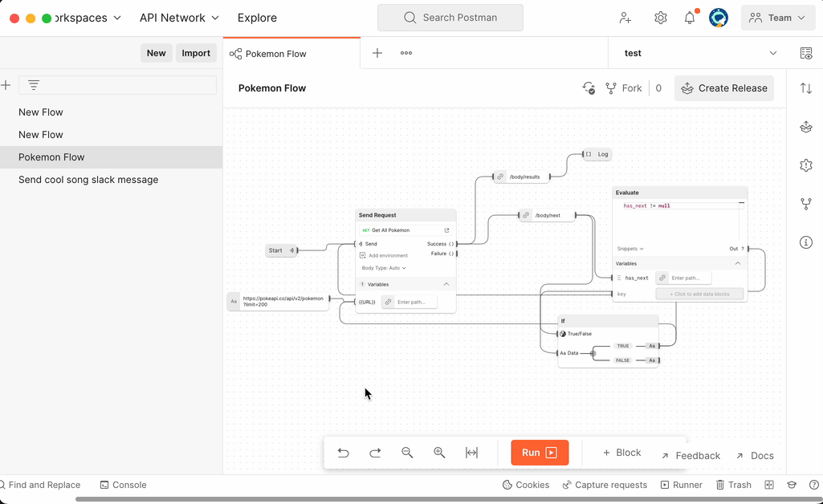This screenshot has width=823, height=504.
Task: Click the Fork button
Action: tap(624, 88)
